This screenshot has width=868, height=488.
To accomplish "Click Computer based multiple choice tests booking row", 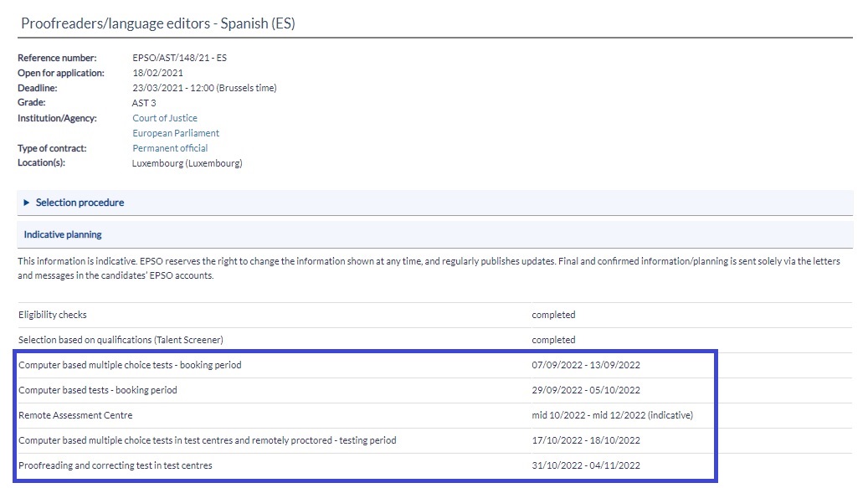I will (130, 365).
